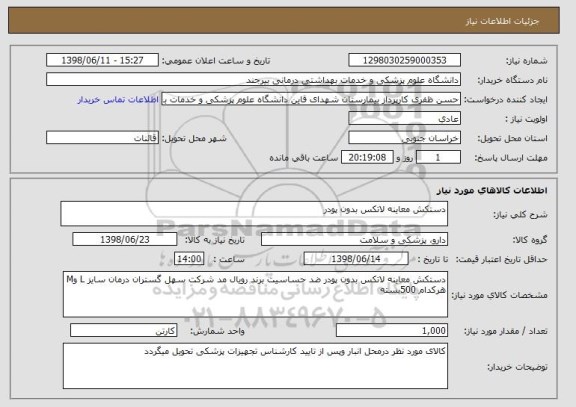
Task: Select the quantity field 1,000
Action: (x=392, y=331)
